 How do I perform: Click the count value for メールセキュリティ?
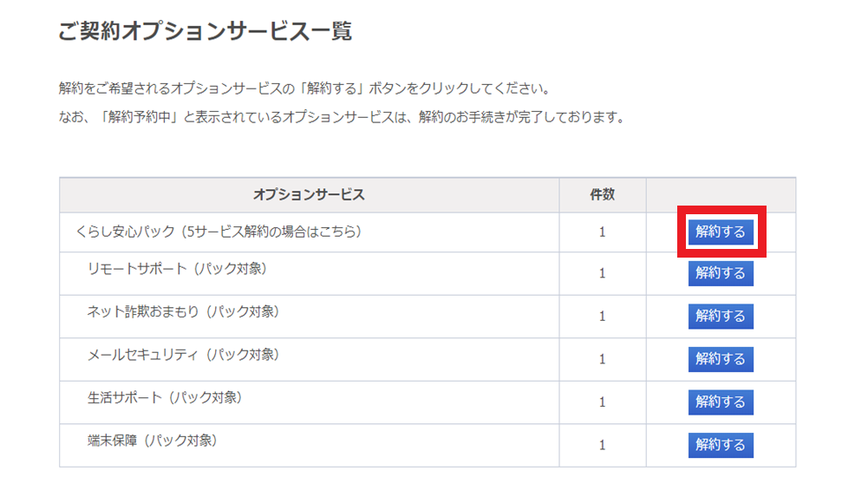click(603, 360)
